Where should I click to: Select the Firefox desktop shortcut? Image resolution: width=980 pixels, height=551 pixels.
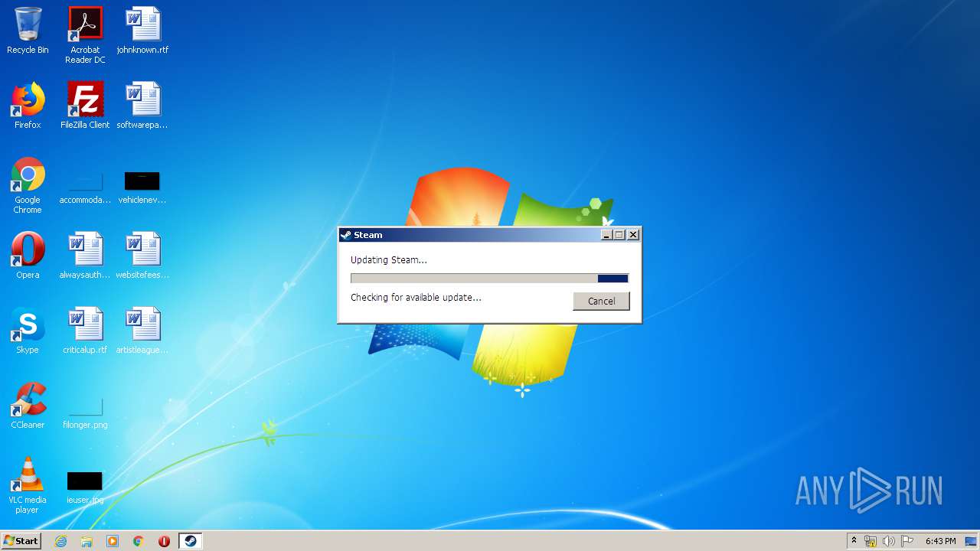[x=28, y=106]
